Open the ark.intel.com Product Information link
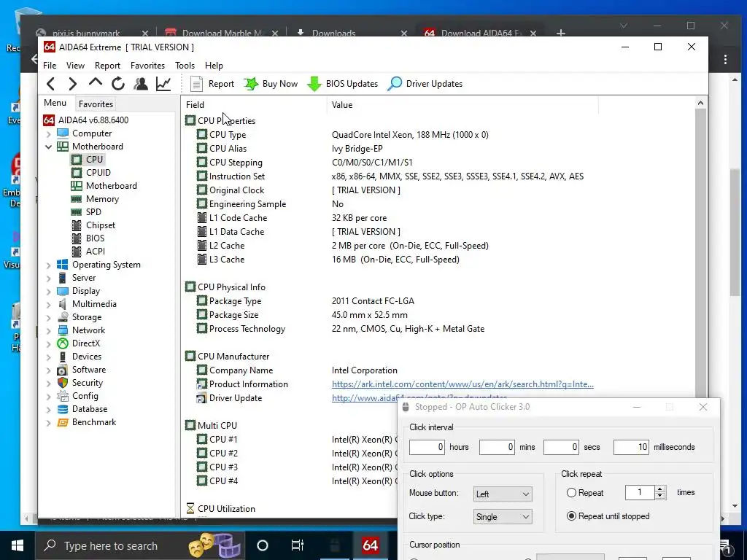747x560 pixels. pos(462,384)
